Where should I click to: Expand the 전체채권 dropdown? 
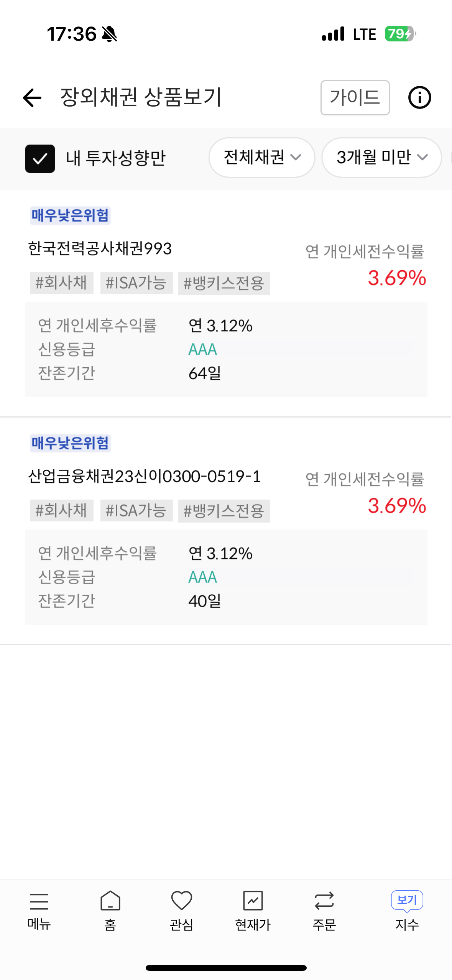pos(261,157)
